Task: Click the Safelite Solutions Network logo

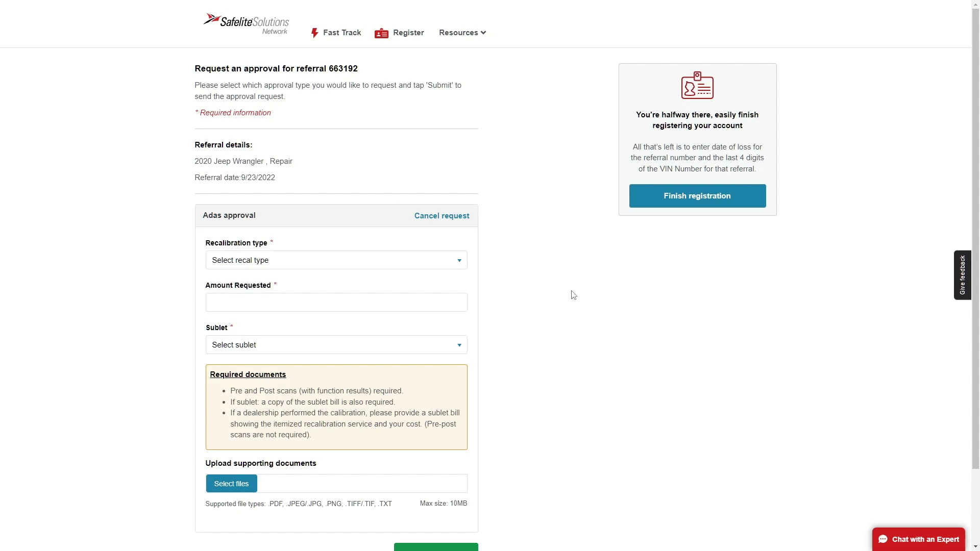Action: click(x=246, y=23)
